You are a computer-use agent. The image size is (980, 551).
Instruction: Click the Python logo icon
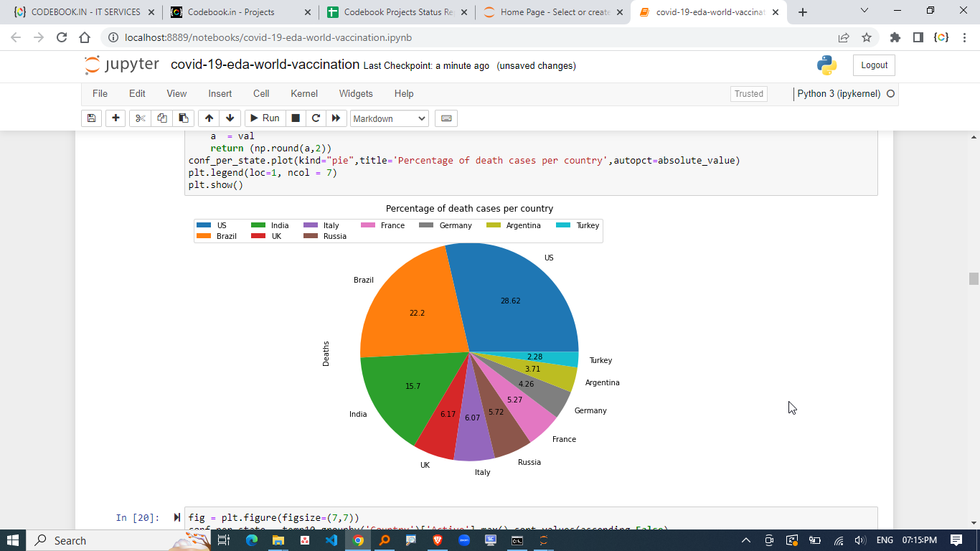(x=826, y=65)
